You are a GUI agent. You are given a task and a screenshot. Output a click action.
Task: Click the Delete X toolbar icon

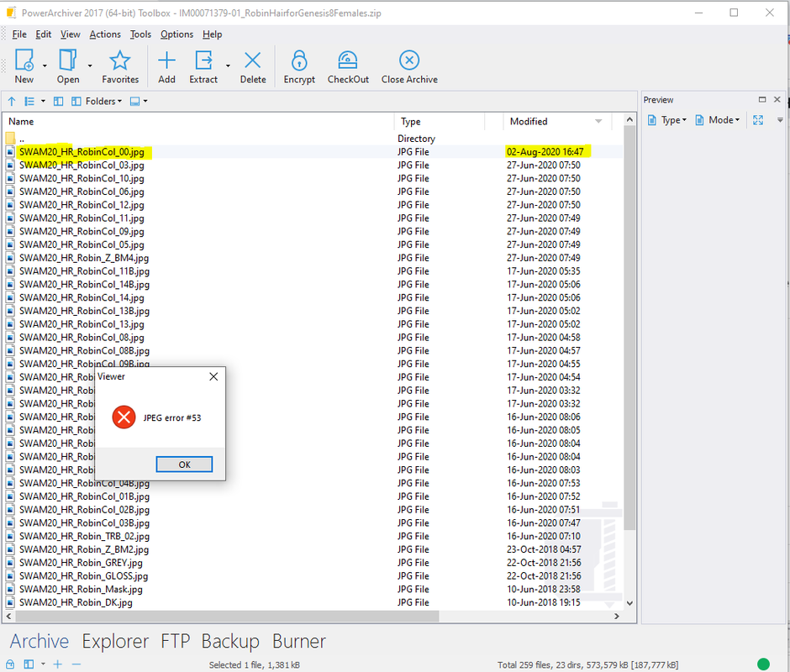(252, 60)
